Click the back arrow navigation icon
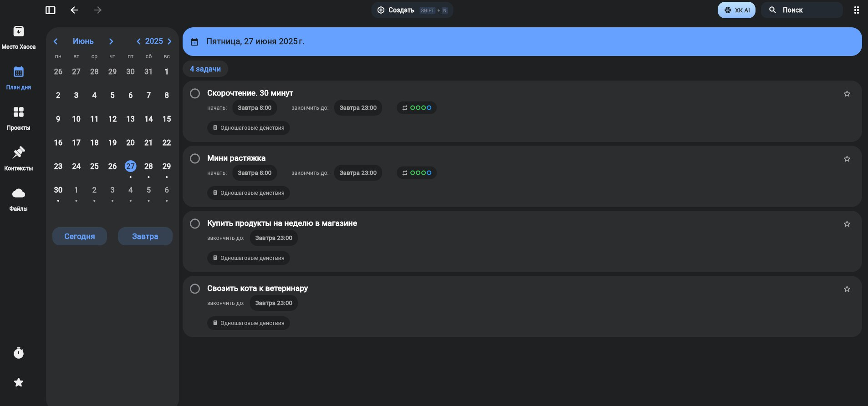Image resolution: width=868 pixels, height=406 pixels. tap(74, 10)
